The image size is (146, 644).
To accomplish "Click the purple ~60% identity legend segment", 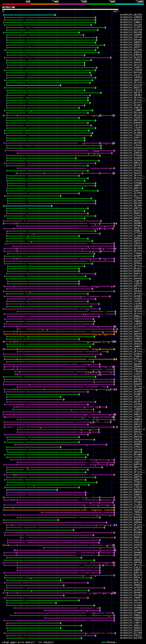I will pos(73,4).
